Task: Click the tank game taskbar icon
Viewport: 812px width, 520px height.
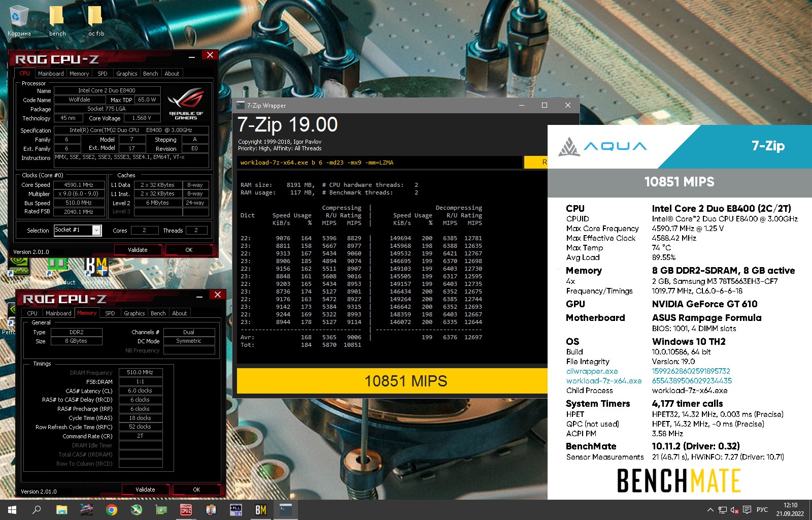Action: pos(86,510)
